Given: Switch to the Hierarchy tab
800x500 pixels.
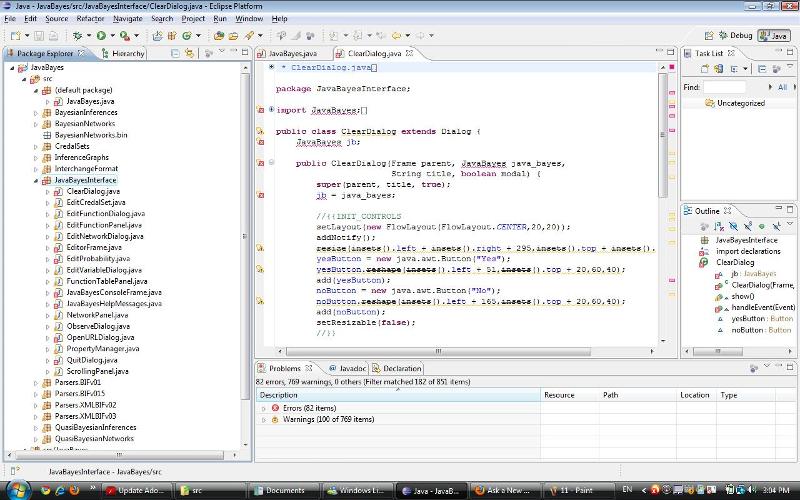Looking at the screenshot, I should 123,53.
